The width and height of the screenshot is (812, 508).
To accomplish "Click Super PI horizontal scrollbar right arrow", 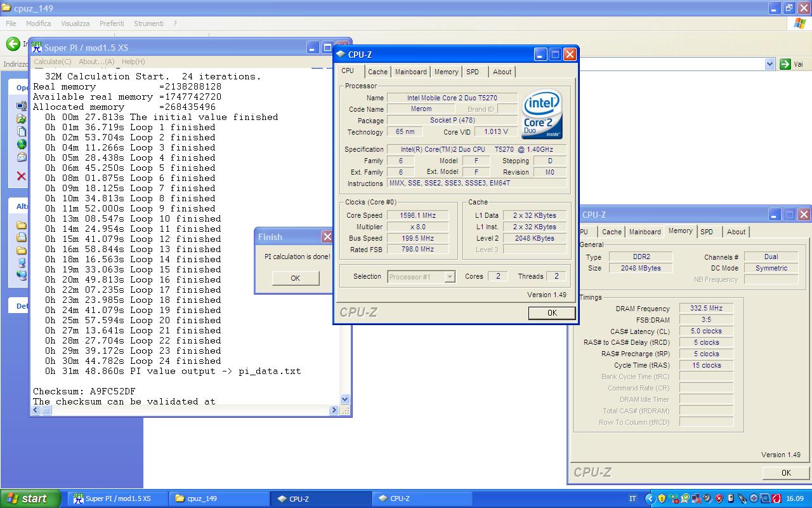I will (335, 411).
